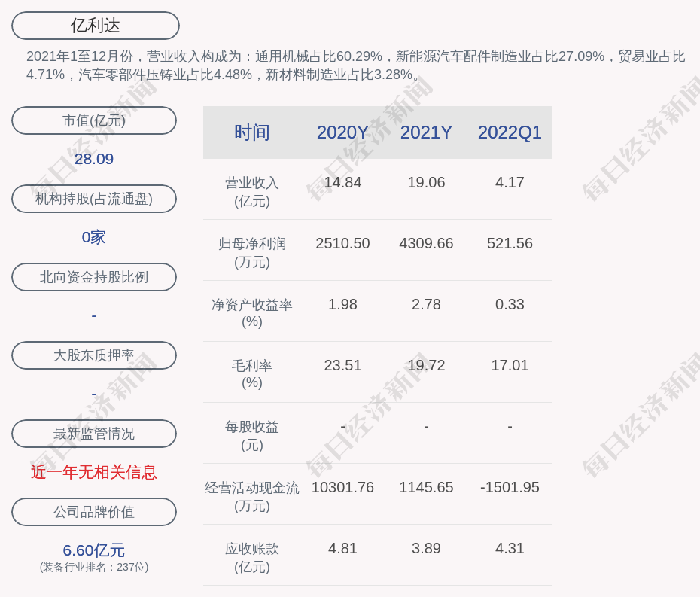Select the net profit value 521.56
The image size is (700, 597).
tap(510, 243)
